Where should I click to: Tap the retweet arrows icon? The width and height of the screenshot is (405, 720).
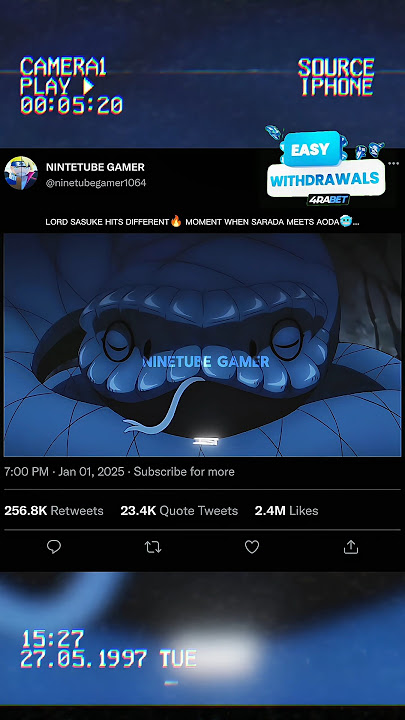[153, 547]
